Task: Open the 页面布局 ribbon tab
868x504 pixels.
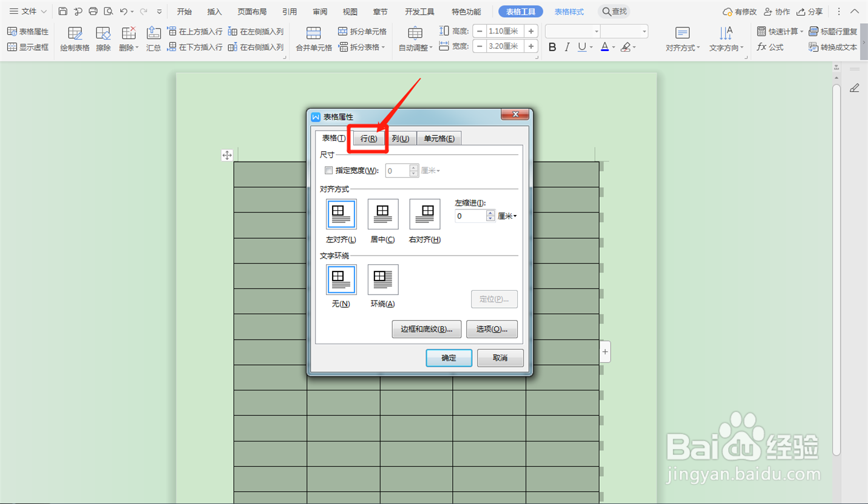Action: coord(252,12)
